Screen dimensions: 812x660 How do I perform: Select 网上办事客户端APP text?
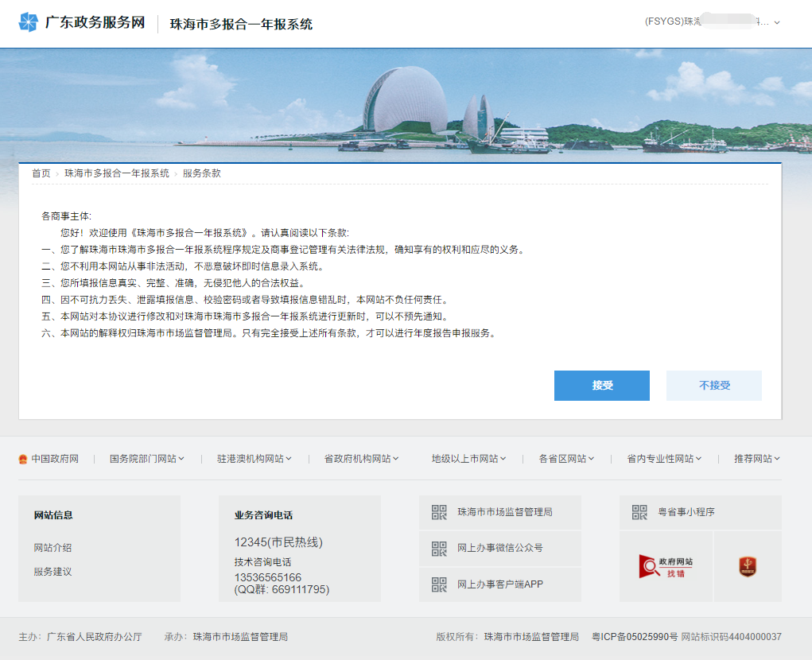pyautogui.click(x=499, y=584)
